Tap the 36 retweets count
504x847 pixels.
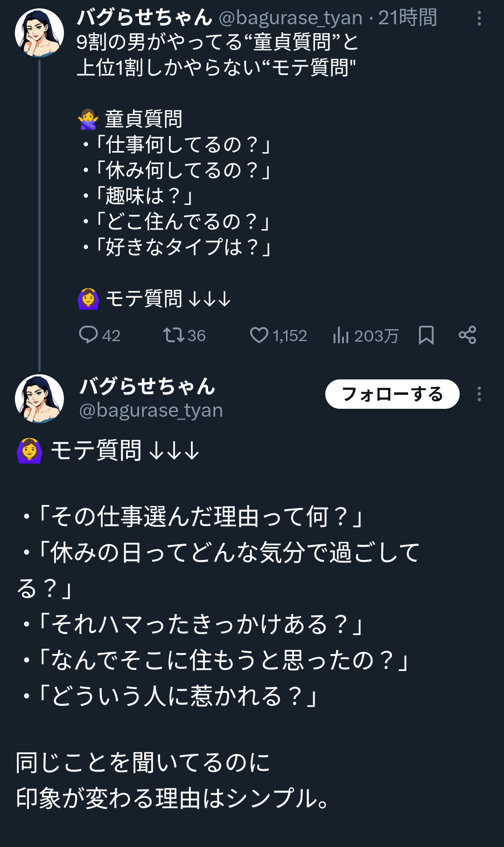coord(196,336)
